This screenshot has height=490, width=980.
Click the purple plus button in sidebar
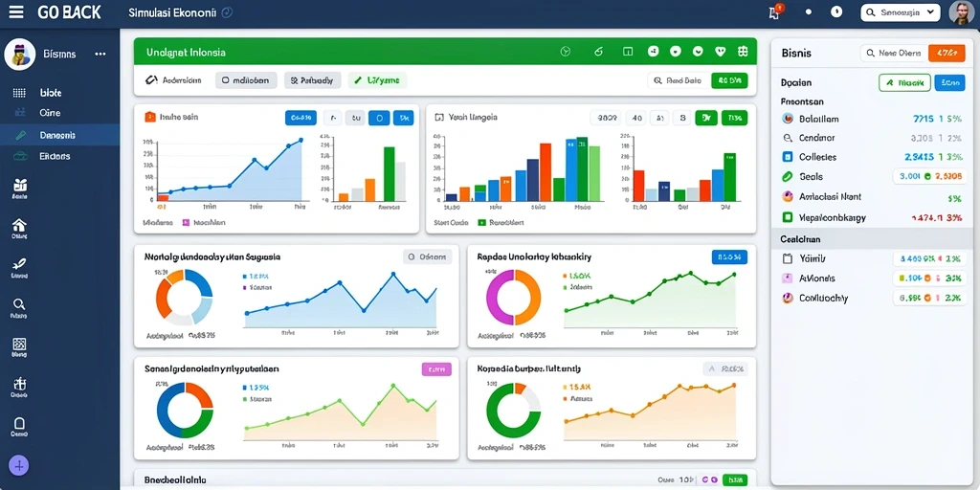(x=19, y=466)
